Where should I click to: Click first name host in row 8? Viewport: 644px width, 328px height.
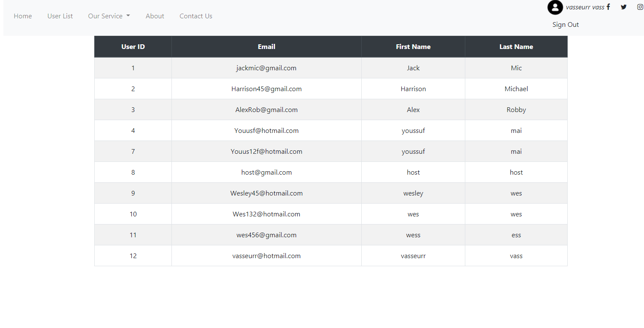(413, 173)
